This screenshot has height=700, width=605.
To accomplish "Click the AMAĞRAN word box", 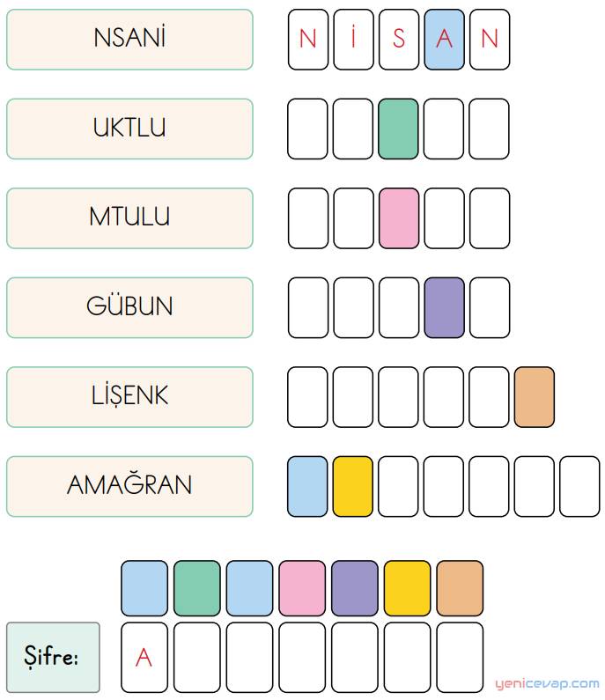I will click(x=129, y=486).
